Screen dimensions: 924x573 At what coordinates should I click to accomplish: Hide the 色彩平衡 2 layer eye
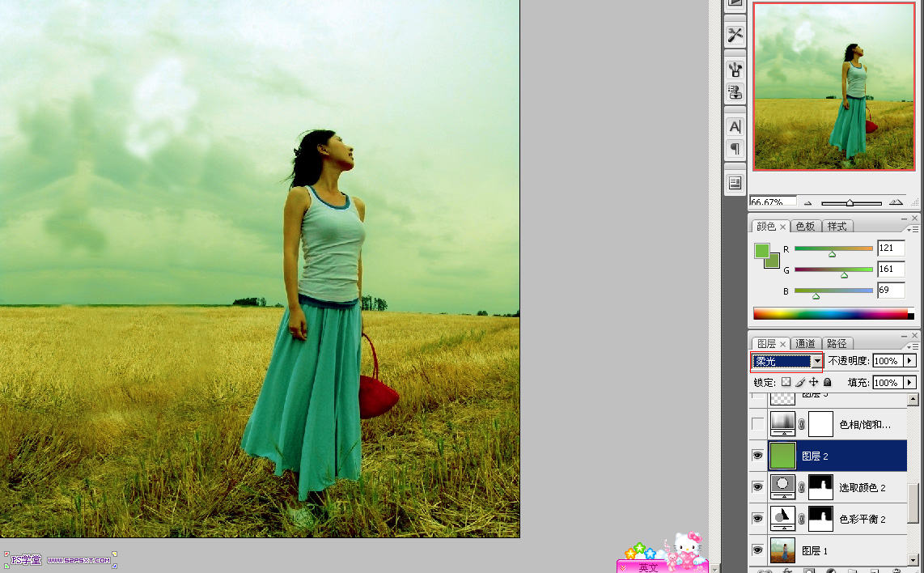[758, 519]
